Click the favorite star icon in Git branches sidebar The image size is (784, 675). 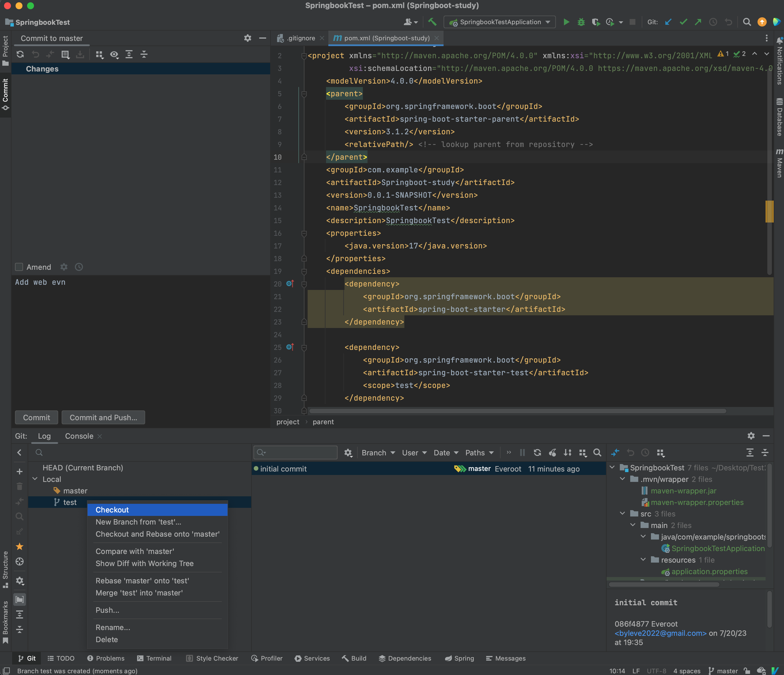20,546
